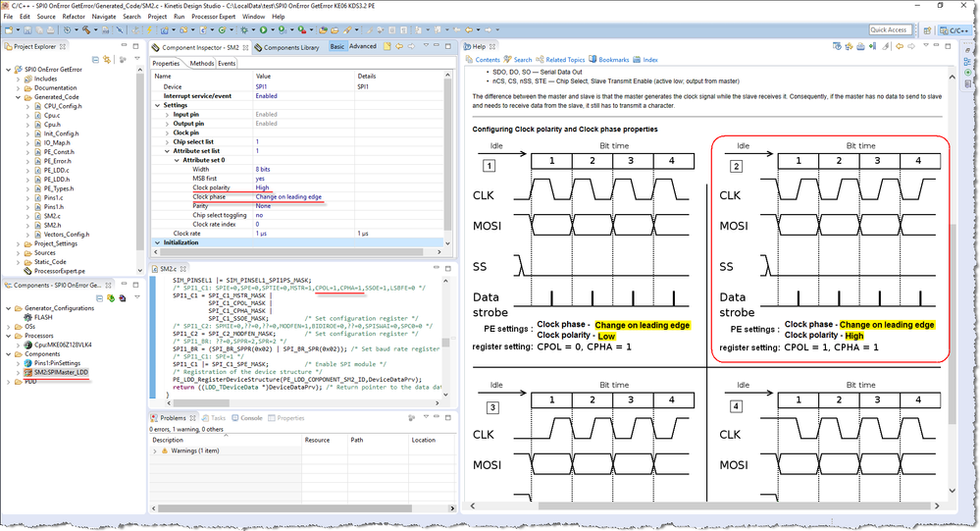The height and width of the screenshot is (531, 980).
Task: Switch Component Inspector to Basic view
Action: point(336,46)
